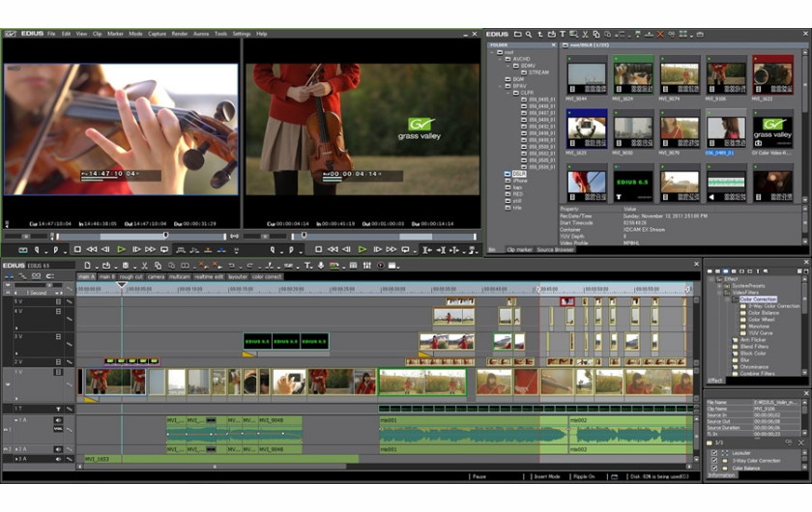Toggle the 1T title track T button
This screenshot has height=512, width=812.
pyautogui.click(x=59, y=409)
